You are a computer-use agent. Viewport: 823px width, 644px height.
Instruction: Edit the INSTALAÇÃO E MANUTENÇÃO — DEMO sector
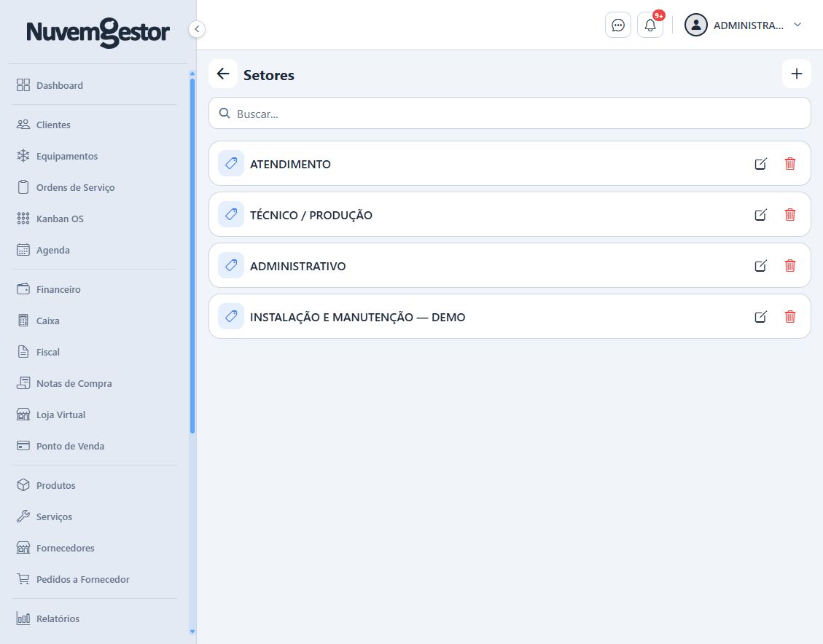pyautogui.click(x=760, y=316)
